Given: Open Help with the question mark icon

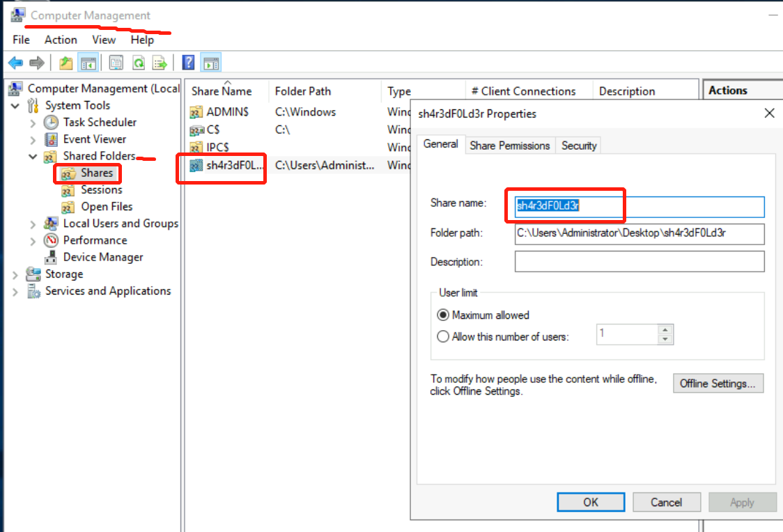Looking at the screenshot, I should [188, 63].
